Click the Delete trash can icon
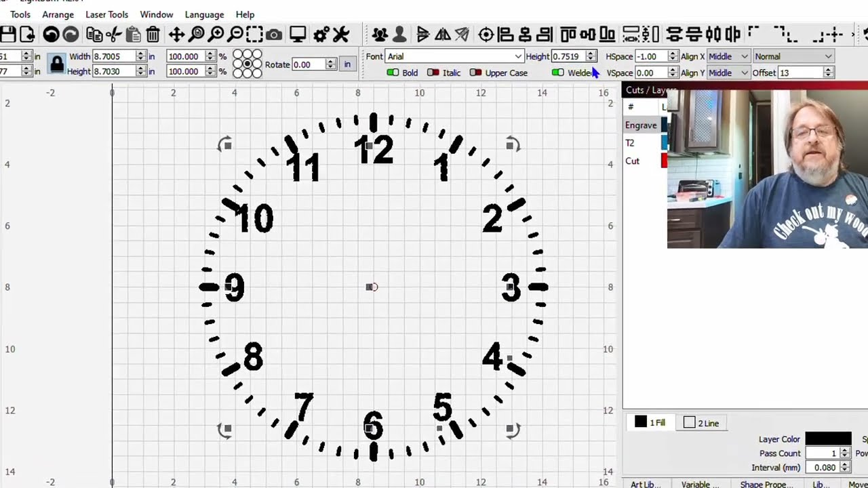 [x=153, y=34]
